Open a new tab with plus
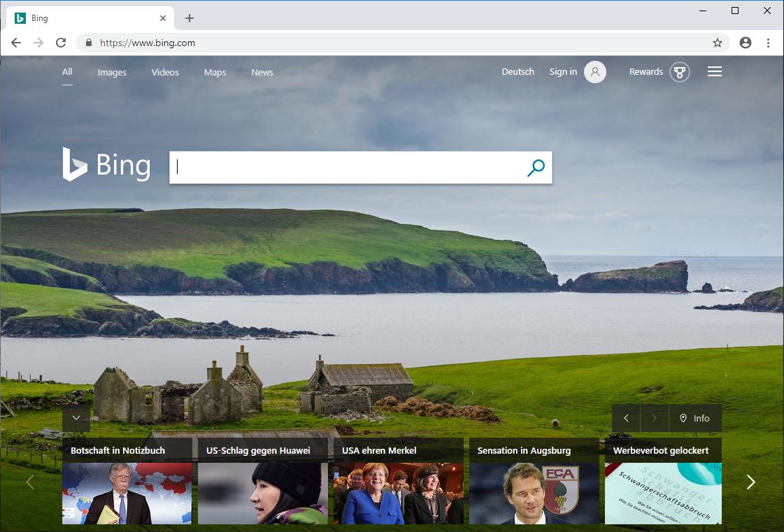The image size is (784, 532). pos(190,18)
